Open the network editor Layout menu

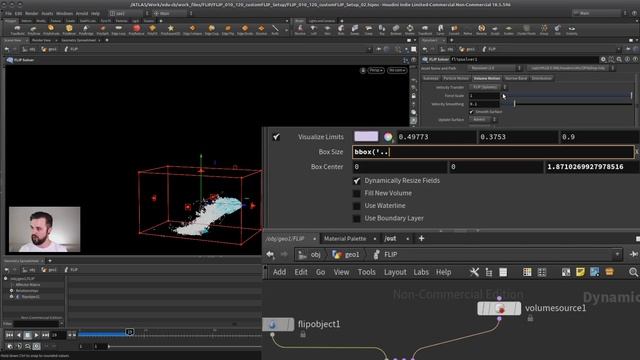(395, 272)
